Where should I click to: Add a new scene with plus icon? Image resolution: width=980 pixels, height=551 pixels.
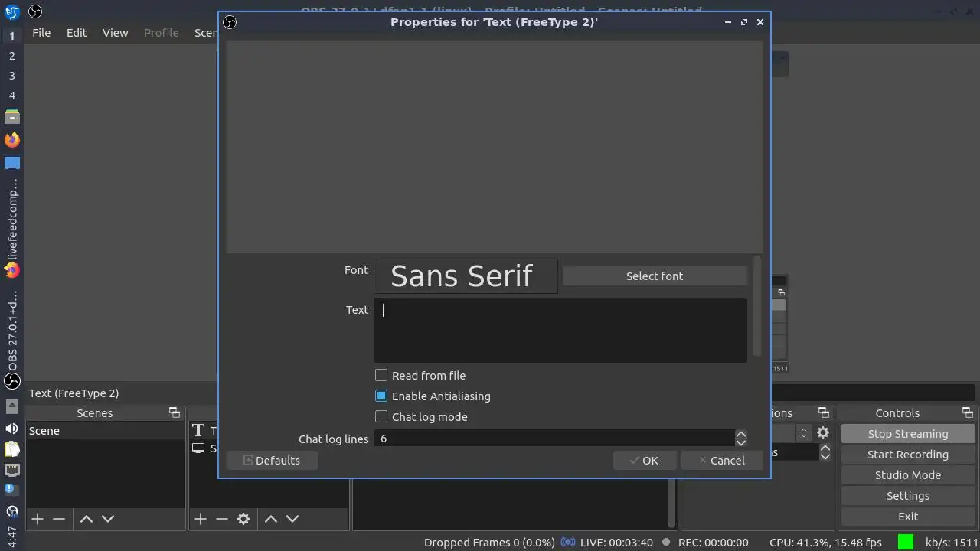(x=38, y=519)
